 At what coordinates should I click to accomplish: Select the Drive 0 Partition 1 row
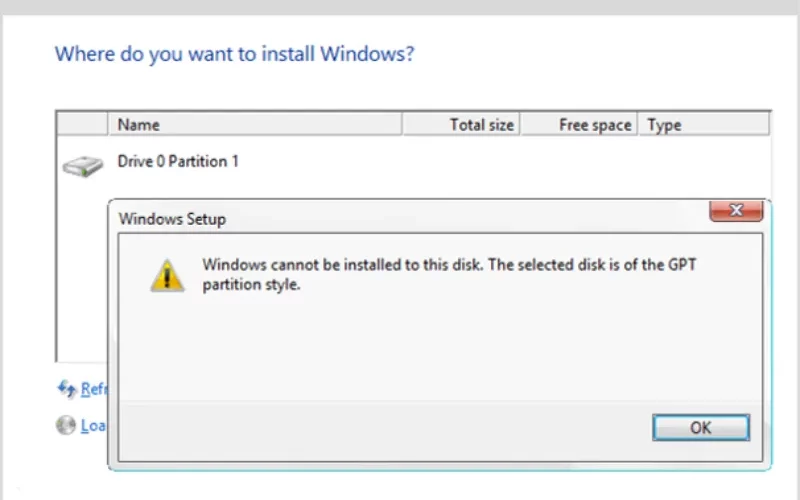point(413,162)
